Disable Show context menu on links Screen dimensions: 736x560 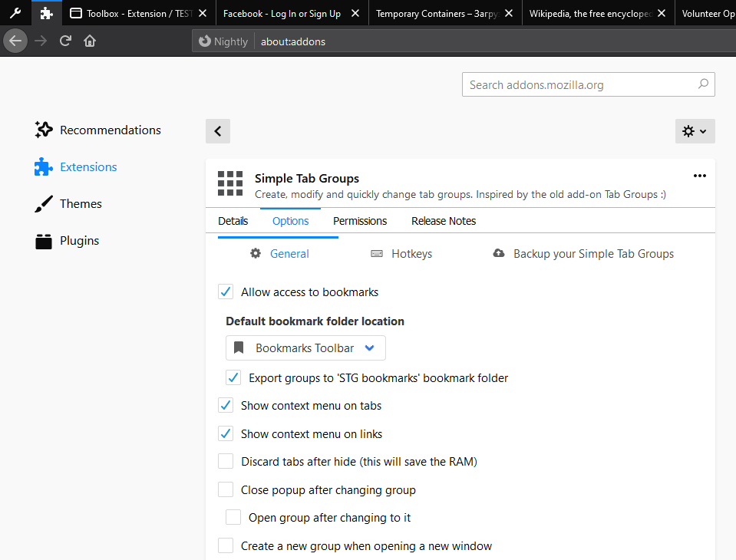click(x=226, y=433)
